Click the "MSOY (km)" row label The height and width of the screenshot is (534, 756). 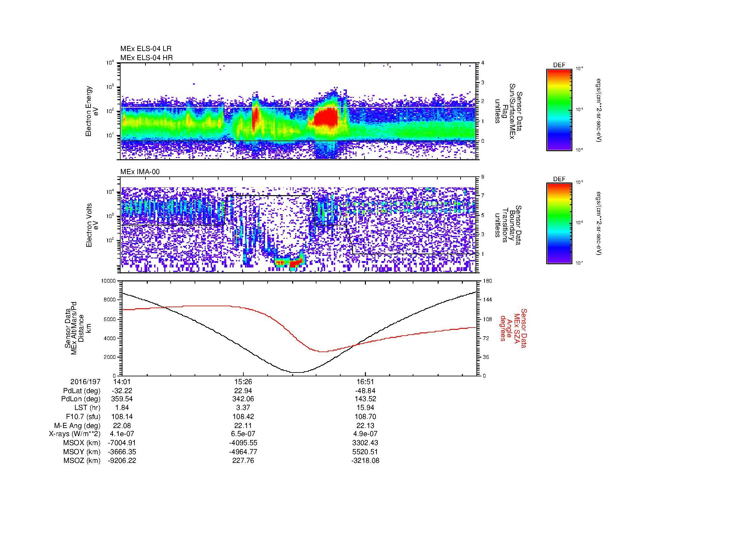pyautogui.click(x=82, y=452)
